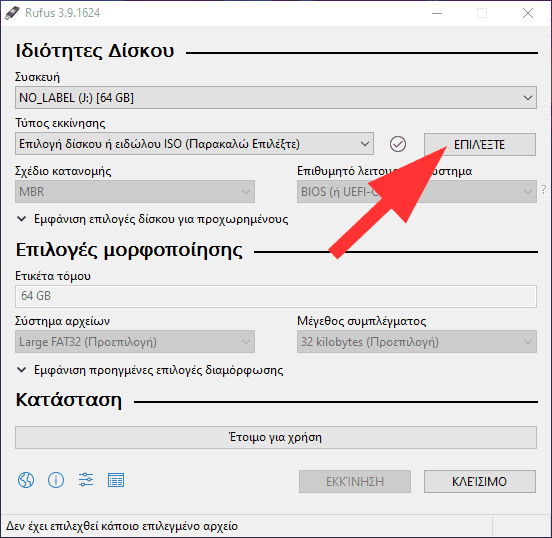
Task: Open the Συσκευή device dropdown
Action: click(276, 98)
